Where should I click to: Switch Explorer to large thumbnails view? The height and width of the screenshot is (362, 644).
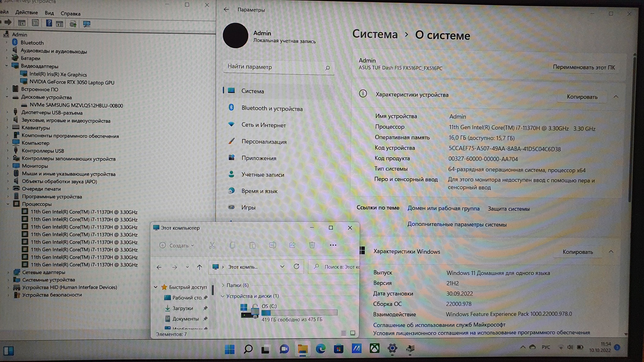[x=353, y=333]
